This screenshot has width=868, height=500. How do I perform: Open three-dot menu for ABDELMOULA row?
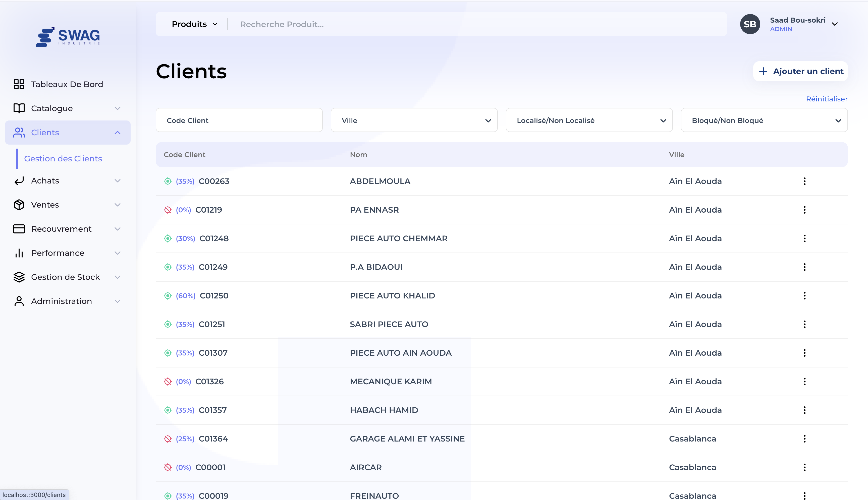(804, 181)
